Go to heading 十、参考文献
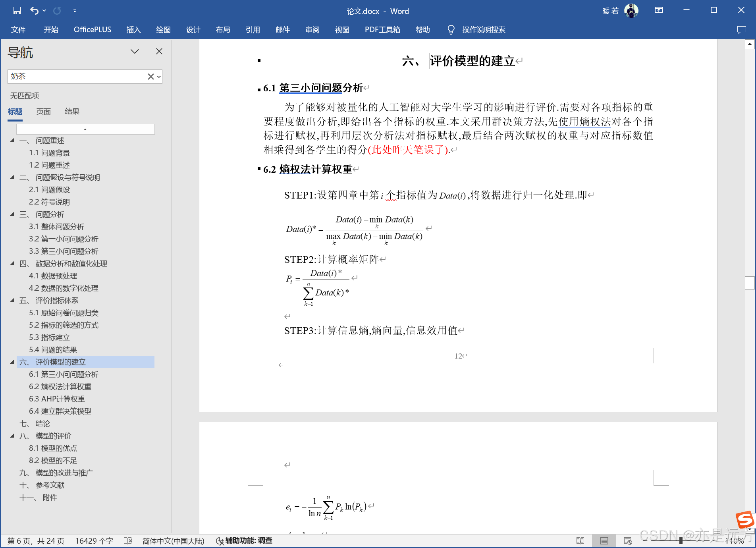 click(x=42, y=485)
